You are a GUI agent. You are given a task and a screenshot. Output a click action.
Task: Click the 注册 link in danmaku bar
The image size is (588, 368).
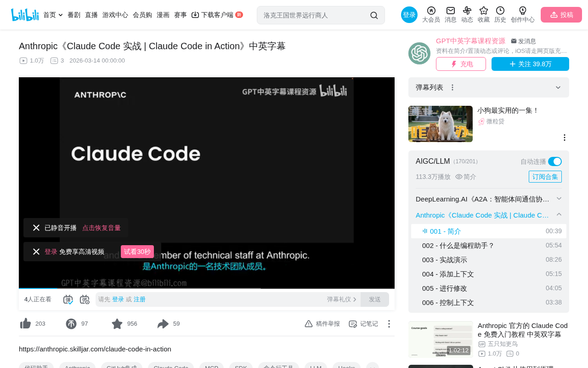click(x=140, y=299)
